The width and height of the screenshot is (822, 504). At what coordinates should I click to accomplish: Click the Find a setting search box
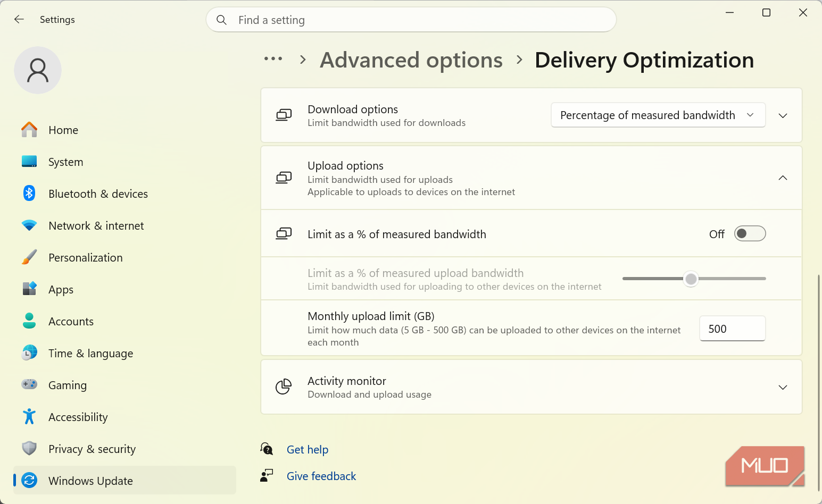point(411,20)
